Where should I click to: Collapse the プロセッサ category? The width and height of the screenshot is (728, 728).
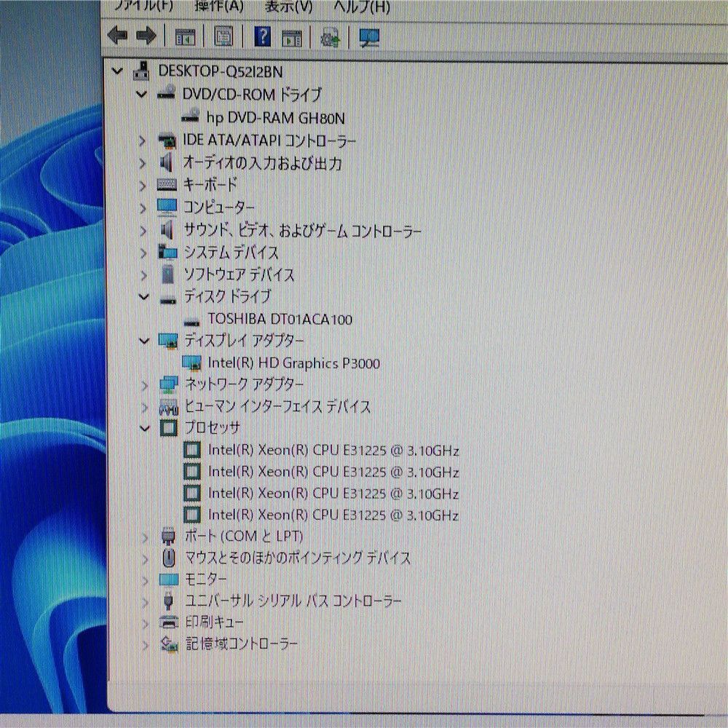(145, 428)
